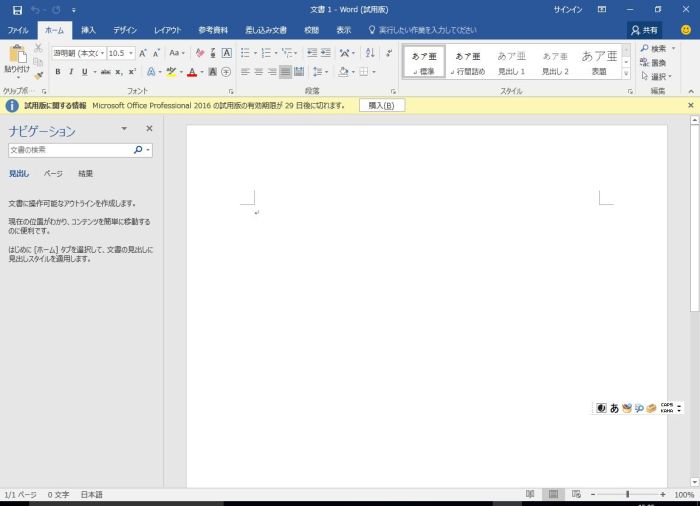This screenshot has width=700, height=506.
Task: Click the center align paragraph icon
Action: (258, 72)
